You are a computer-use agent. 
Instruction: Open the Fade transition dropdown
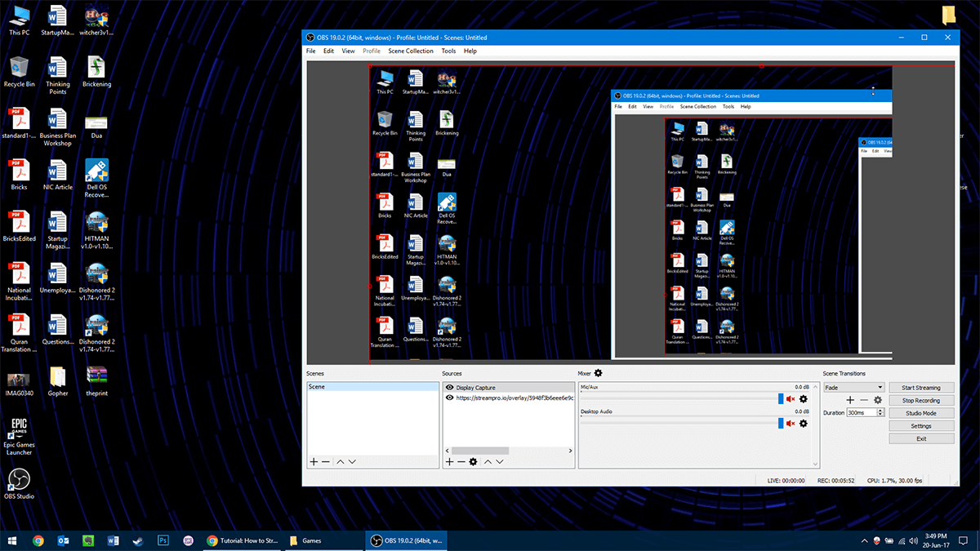[854, 388]
